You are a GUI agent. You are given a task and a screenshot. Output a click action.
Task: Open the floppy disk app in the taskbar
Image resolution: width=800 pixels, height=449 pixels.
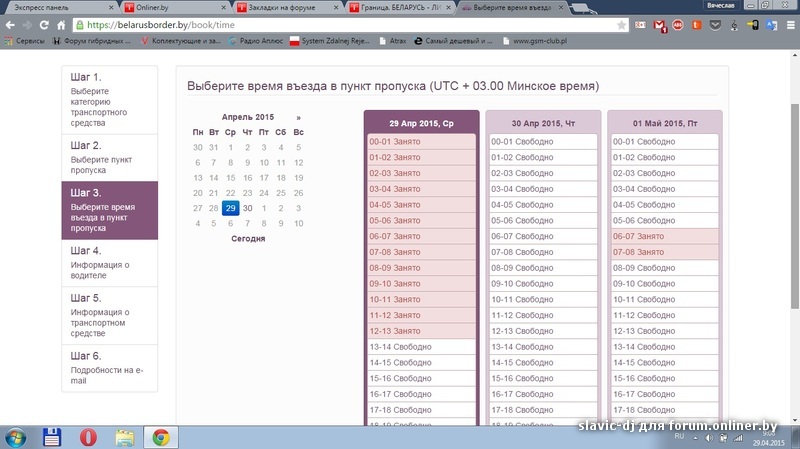[52, 438]
